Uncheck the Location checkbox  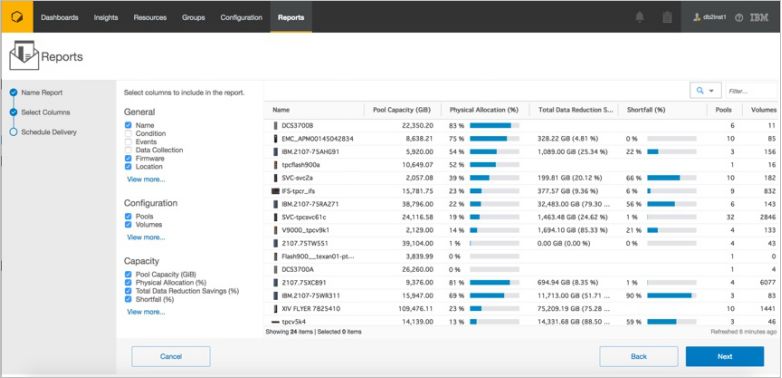[x=128, y=166]
